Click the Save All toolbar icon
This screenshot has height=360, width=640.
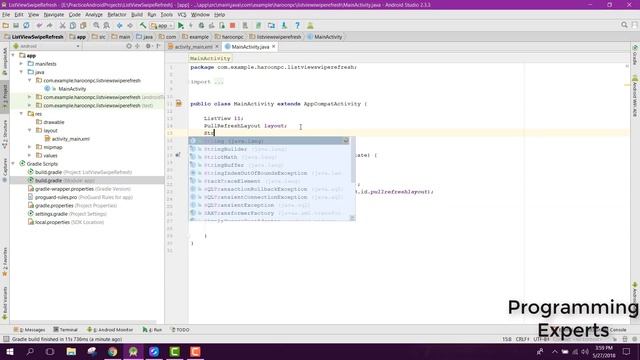16,25
